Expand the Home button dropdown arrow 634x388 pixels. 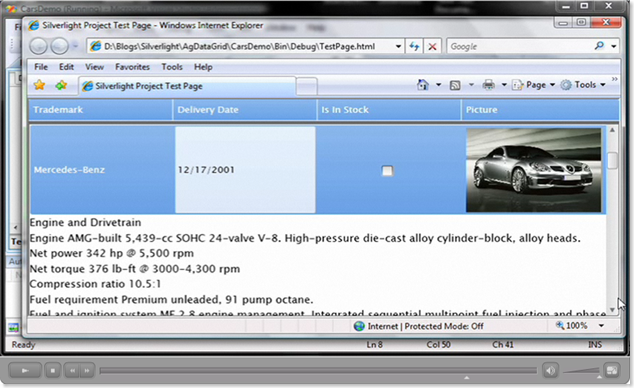438,85
